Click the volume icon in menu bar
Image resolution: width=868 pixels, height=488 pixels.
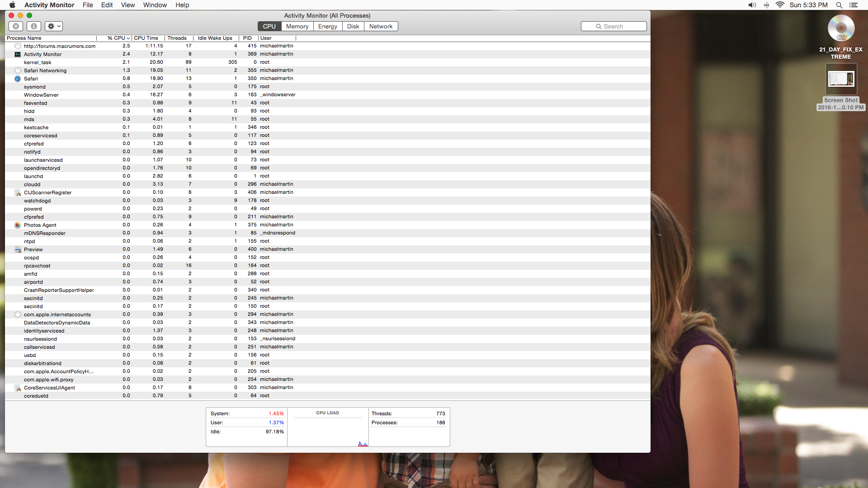pyautogui.click(x=752, y=5)
